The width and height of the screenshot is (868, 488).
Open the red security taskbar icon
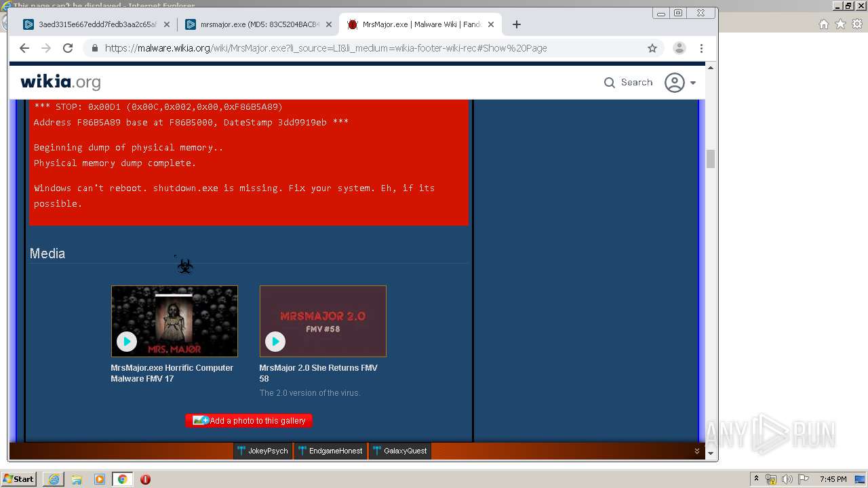[x=145, y=479]
